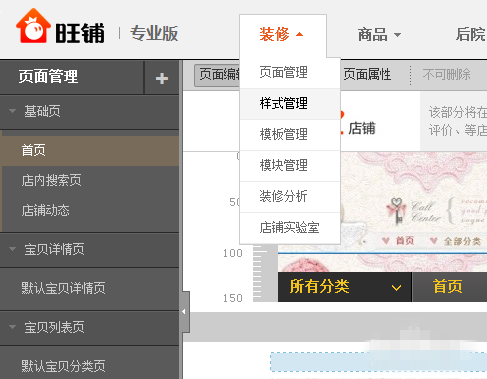Click the Call Center key banner image

tap(413, 212)
